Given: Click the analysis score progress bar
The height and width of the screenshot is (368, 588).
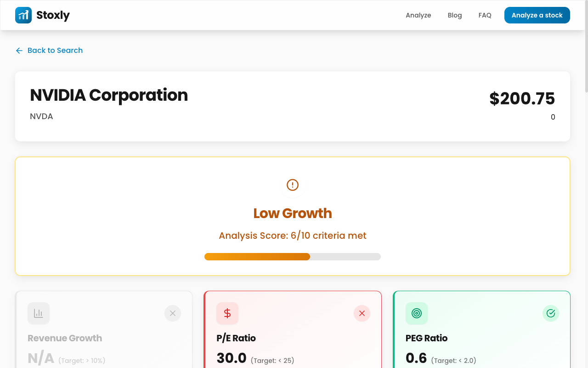Looking at the screenshot, I should click(x=293, y=257).
